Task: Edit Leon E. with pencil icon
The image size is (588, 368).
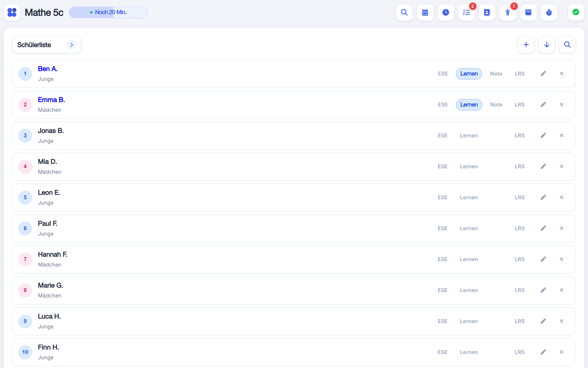Action: point(543,197)
